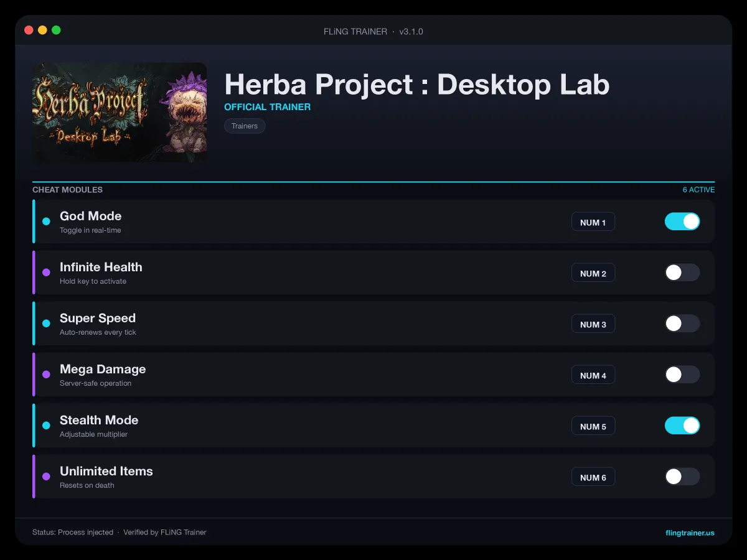Click the NUM 6 hotkey button
The width and height of the screenshot is (747, 560).
(x=593, y=477)
